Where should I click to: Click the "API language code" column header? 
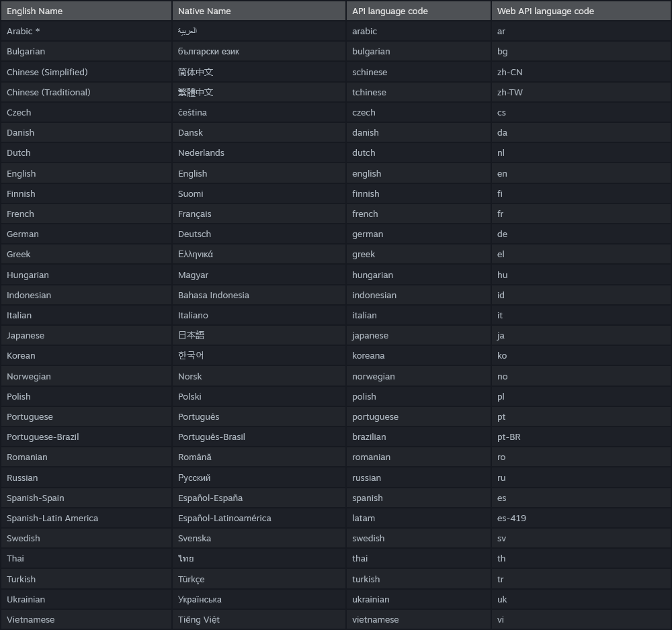tap(418, 11)
